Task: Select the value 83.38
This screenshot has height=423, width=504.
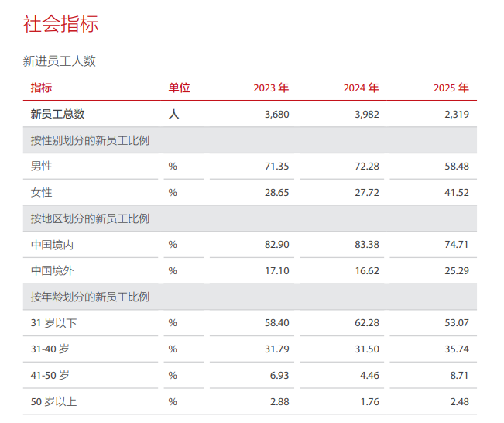Action: coord(367,245)
